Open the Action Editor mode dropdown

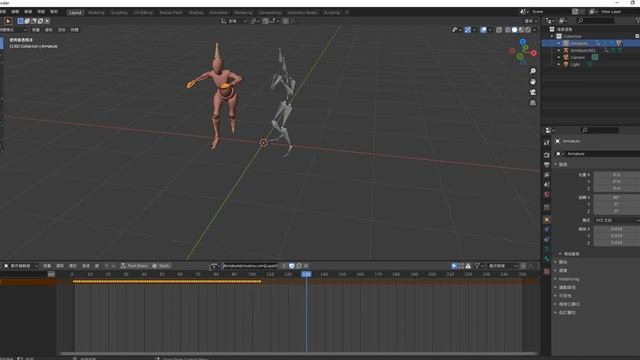20,266
